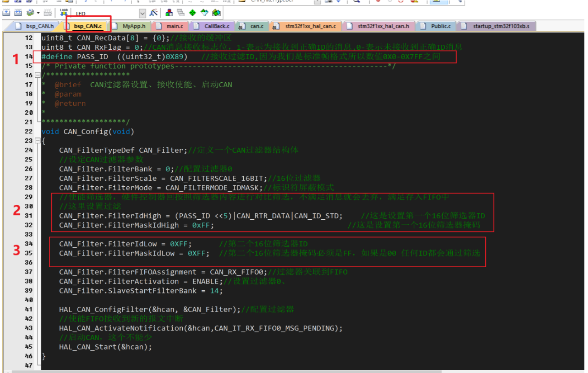Click 'CAN_FilterTypeDef CAN_Filter;' on line 24
The height and width of the screenshot is (373, 588).
pos(123,150)
